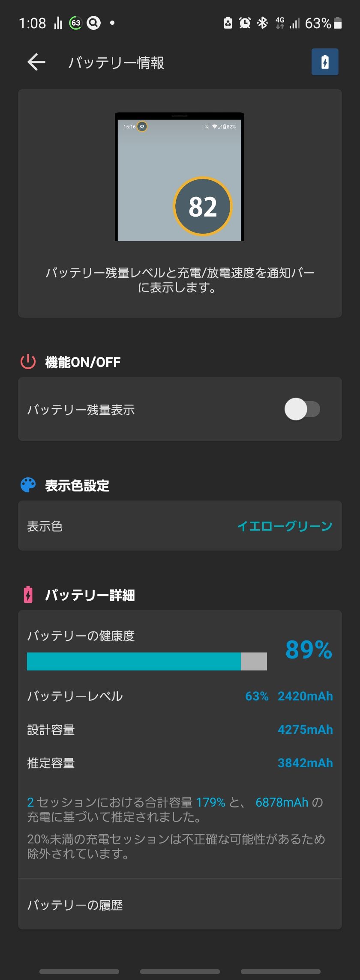Open the バッテリー詳細 details section
This screenshot has height=980, width=360.
pyautogui.click(x=90, y=595)
